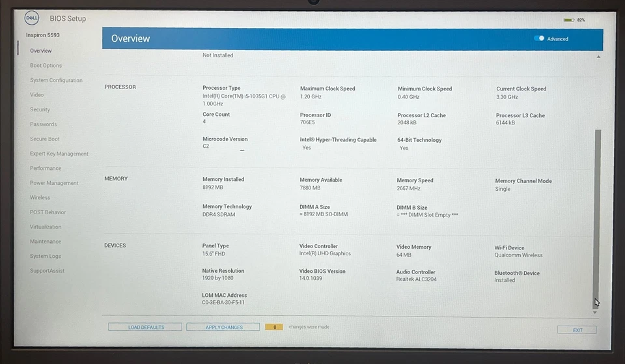Screen dimensions: 625x364
Task: Go to Video settings
Action: [x=36, y=95]
